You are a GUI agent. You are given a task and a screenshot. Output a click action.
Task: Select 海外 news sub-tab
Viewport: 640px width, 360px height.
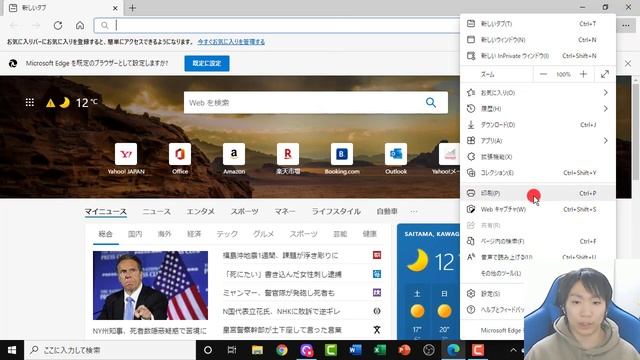click(164, 234)
